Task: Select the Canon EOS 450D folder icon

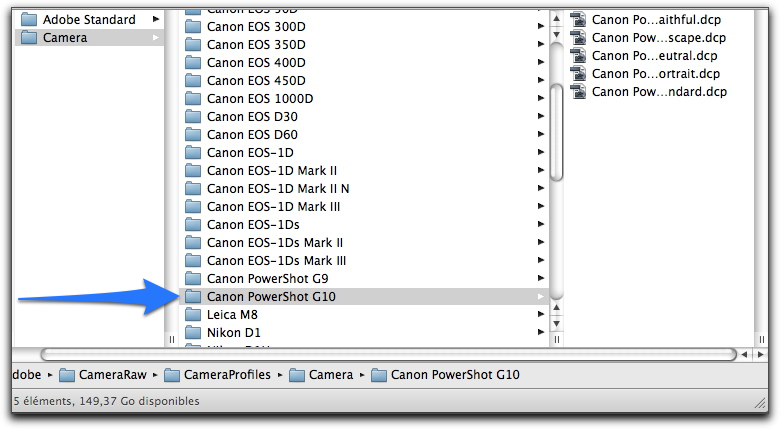Action: pos(193,80)
